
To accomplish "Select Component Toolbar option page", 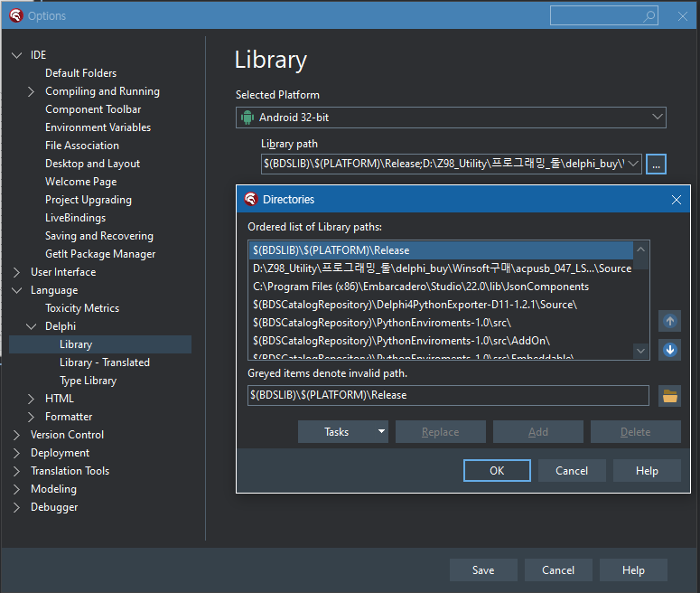I will [93, 109].
